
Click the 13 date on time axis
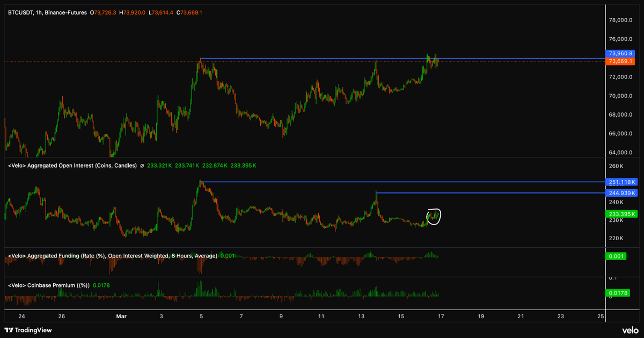(361, 317)
